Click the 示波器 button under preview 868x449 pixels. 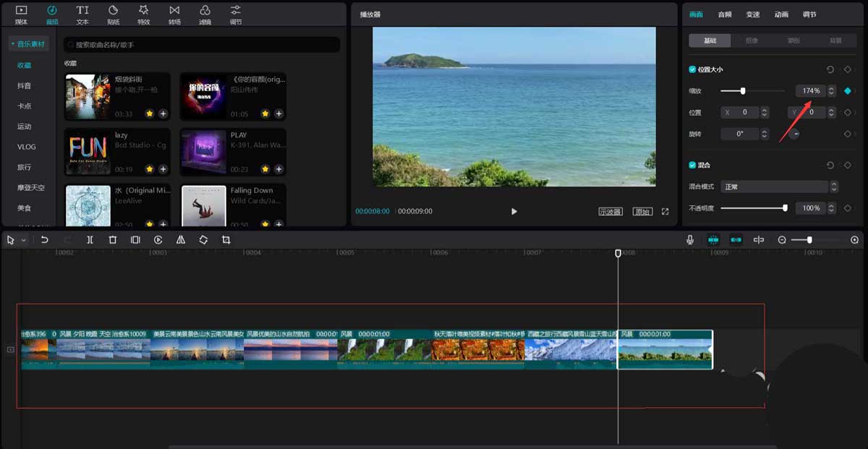(610, 212)
